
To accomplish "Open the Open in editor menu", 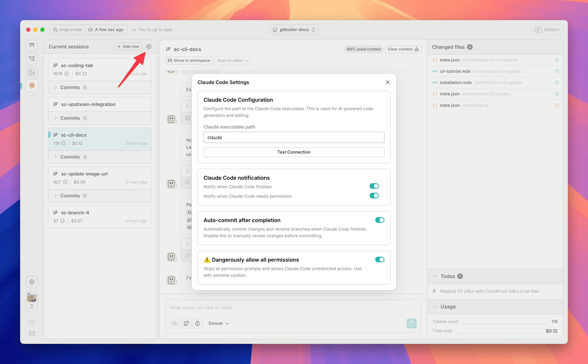I will [233, 60].
